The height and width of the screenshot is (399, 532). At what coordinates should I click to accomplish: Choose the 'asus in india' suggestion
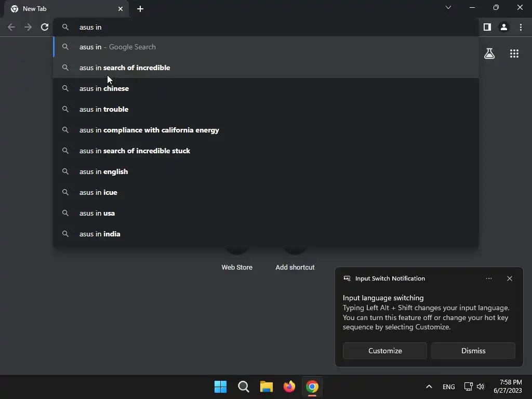click(x=266, y=234)
